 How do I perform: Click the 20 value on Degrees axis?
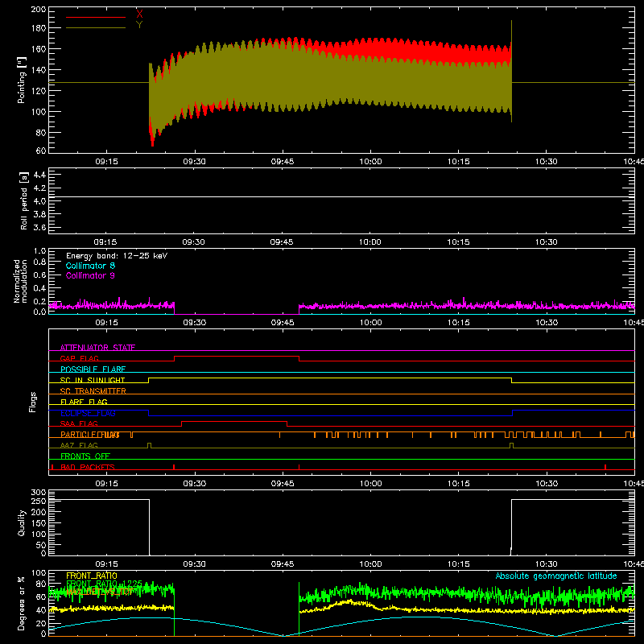coord(41,623)
